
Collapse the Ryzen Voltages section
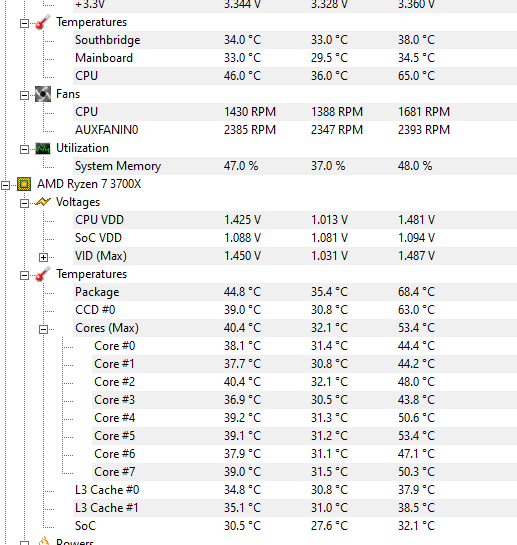click(x=24, y=203)
